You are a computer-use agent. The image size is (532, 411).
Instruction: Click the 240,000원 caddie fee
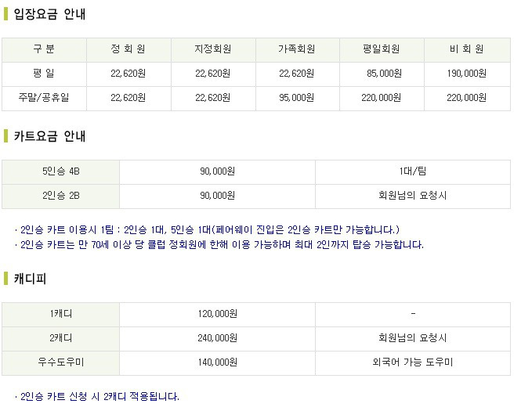(x=218, y=338)
